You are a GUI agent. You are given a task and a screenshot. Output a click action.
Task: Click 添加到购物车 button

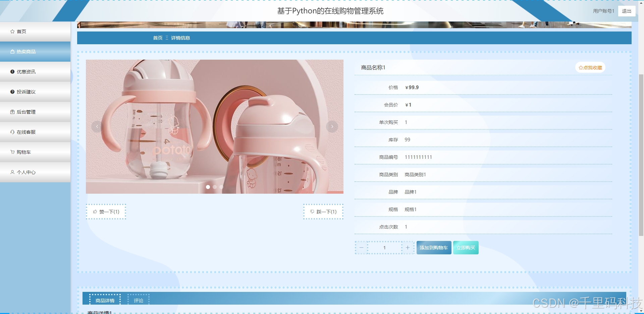tap(434, 248)
